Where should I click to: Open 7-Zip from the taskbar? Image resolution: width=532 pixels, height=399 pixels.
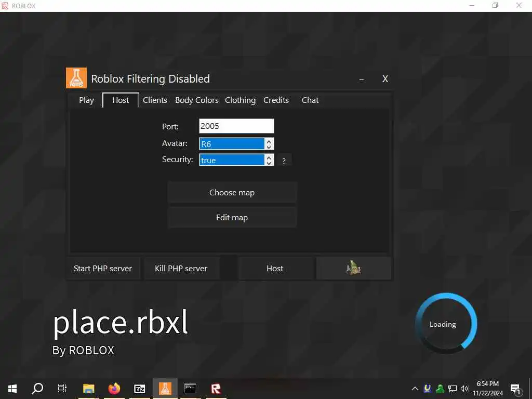pos(140,389)
